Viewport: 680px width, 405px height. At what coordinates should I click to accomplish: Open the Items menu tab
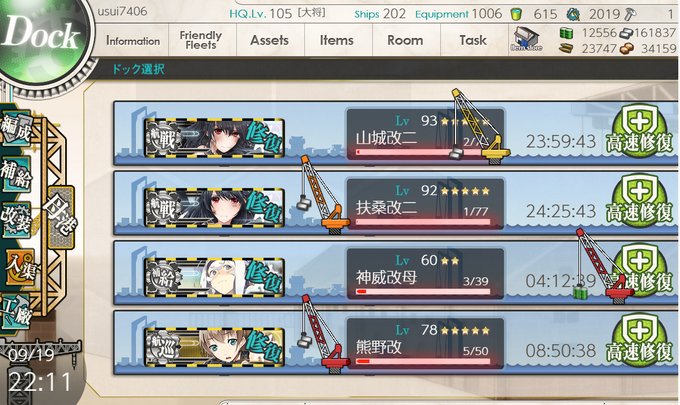[337, 40]
